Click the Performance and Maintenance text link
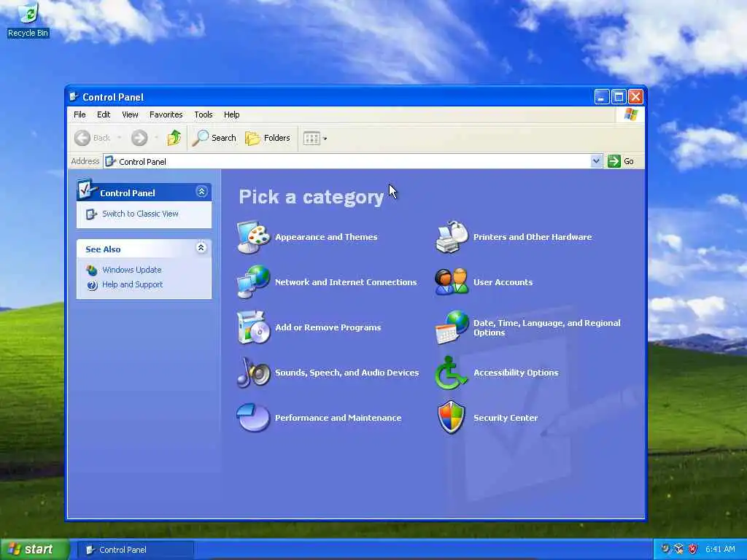This screenshot has width=747, height=560. (x=338, y=418)
